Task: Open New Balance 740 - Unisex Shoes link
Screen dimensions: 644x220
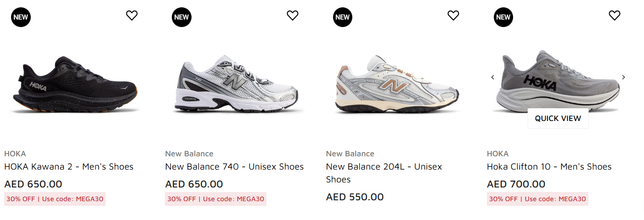Action: [234, 167]
